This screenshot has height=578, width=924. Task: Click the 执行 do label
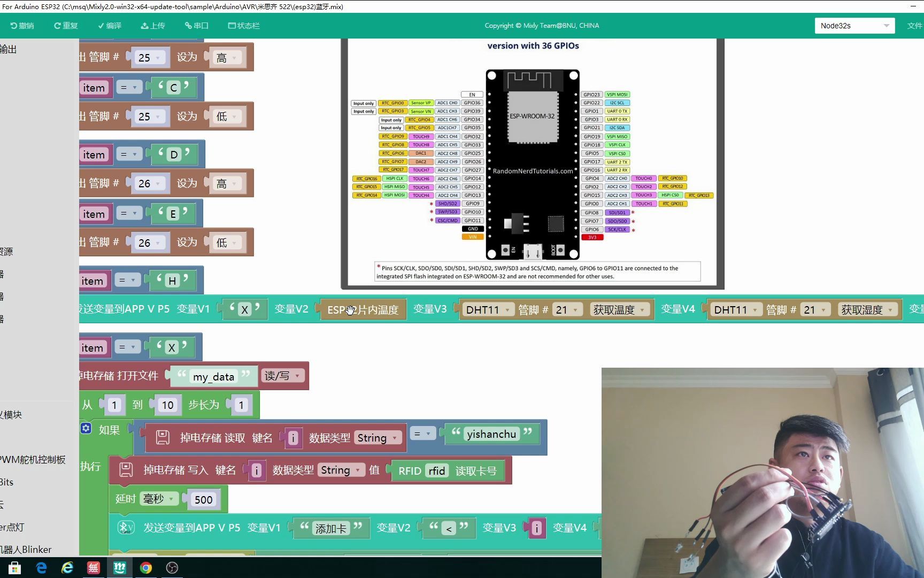90,466
